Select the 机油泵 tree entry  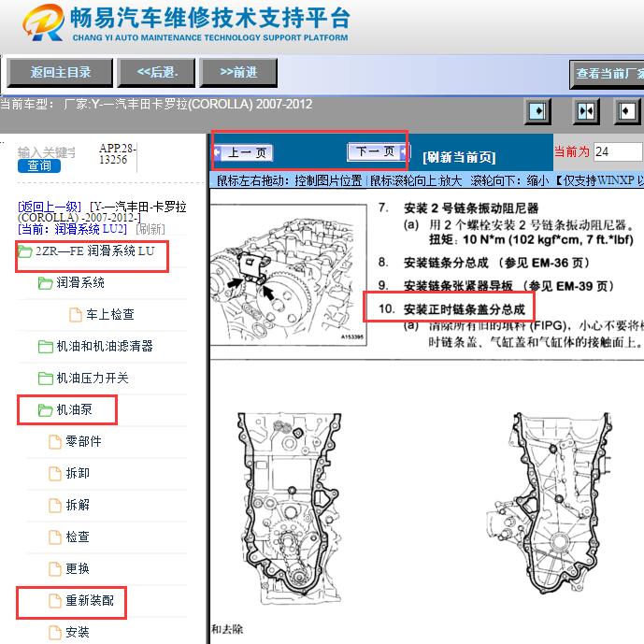click(x=75, y=409)
